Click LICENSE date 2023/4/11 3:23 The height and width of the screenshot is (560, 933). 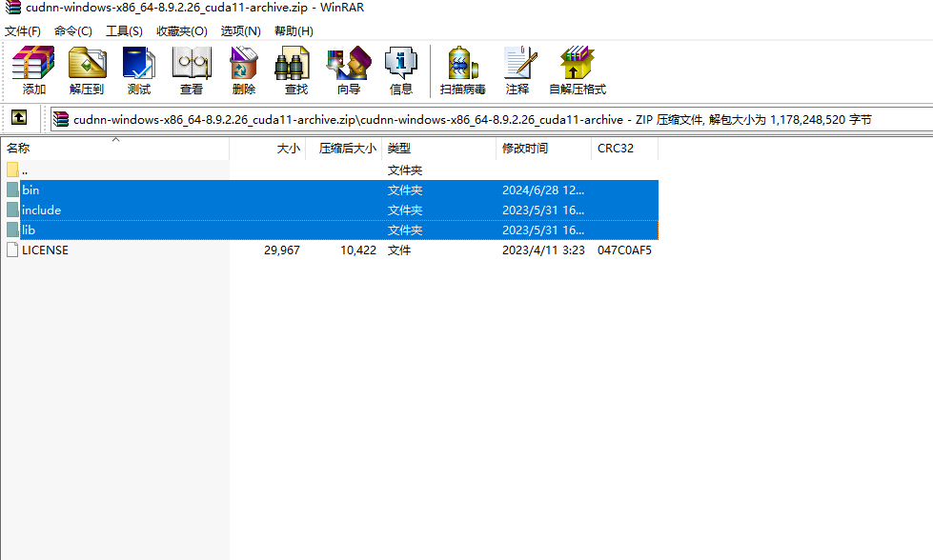pyautogui.click(x=543, y=250)
